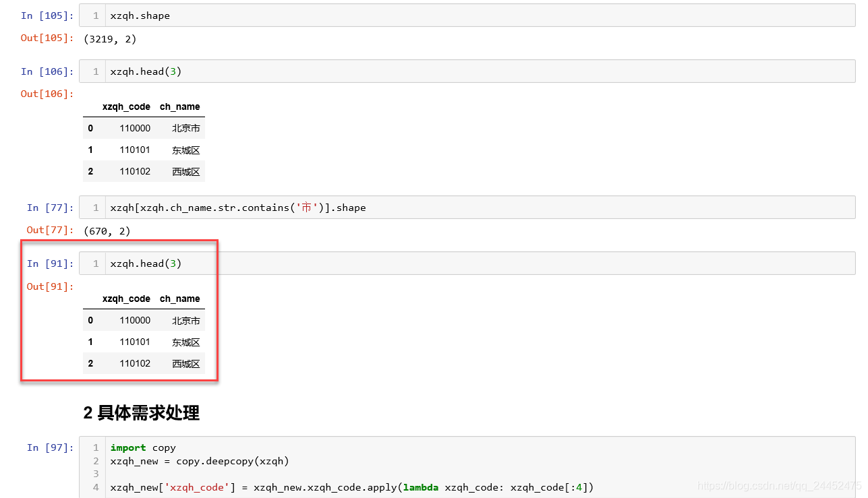
Task: Select cell 110000 in Out[91] table
Action: [x=135, y=320]
